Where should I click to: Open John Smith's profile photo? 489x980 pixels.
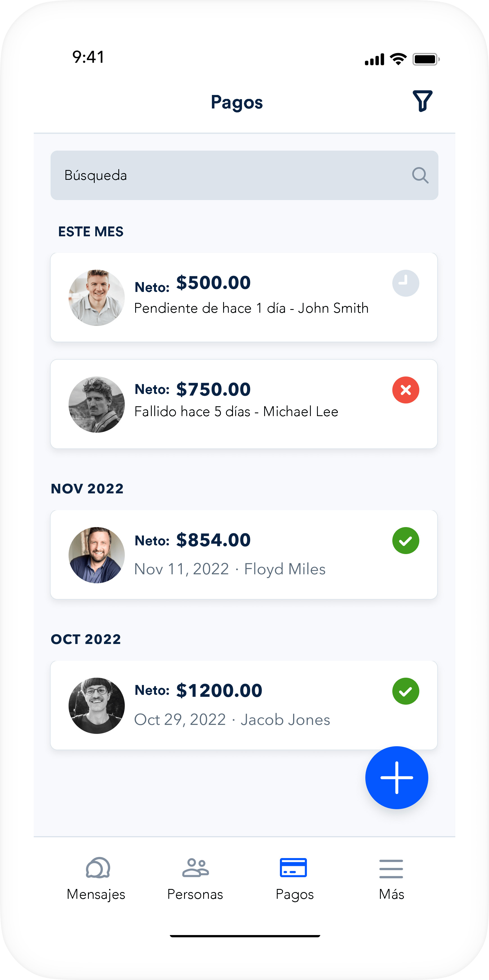tap(97, 298)
